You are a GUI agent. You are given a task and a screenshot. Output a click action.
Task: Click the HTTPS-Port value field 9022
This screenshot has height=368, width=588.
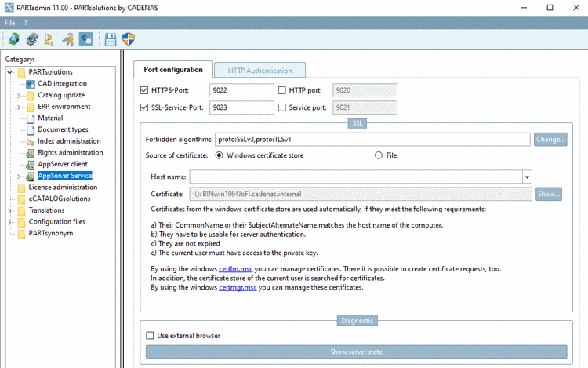tap(241, 90)
